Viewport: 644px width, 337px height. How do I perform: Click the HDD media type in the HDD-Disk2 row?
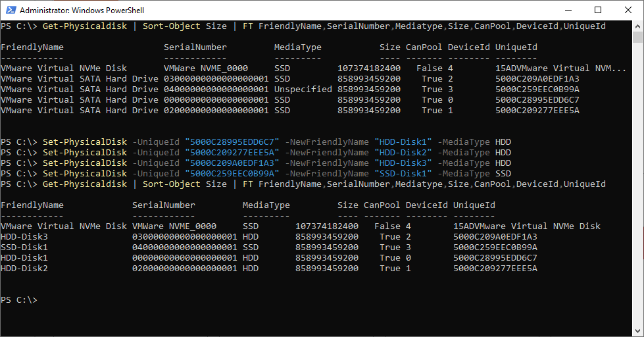[x=251, y=269]
